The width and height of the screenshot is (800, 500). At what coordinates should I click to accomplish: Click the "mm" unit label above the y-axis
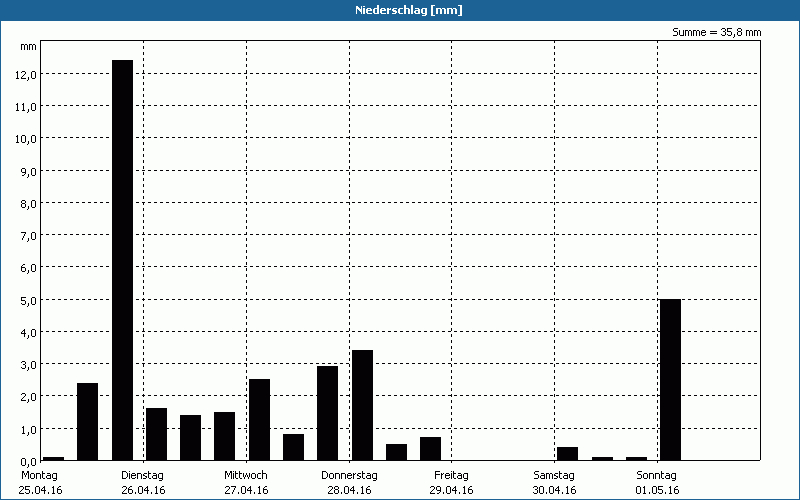(x=28, y=47)
